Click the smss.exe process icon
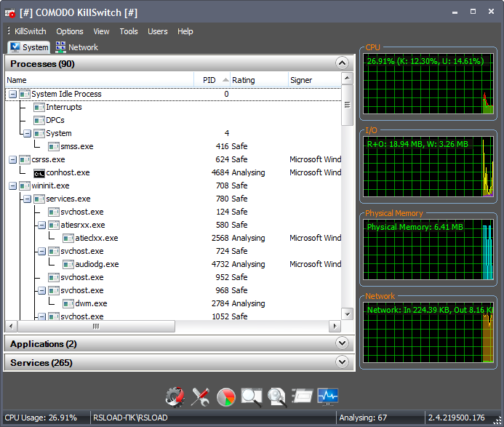This screenshot has width=504, height=427. tap(54, 147)
